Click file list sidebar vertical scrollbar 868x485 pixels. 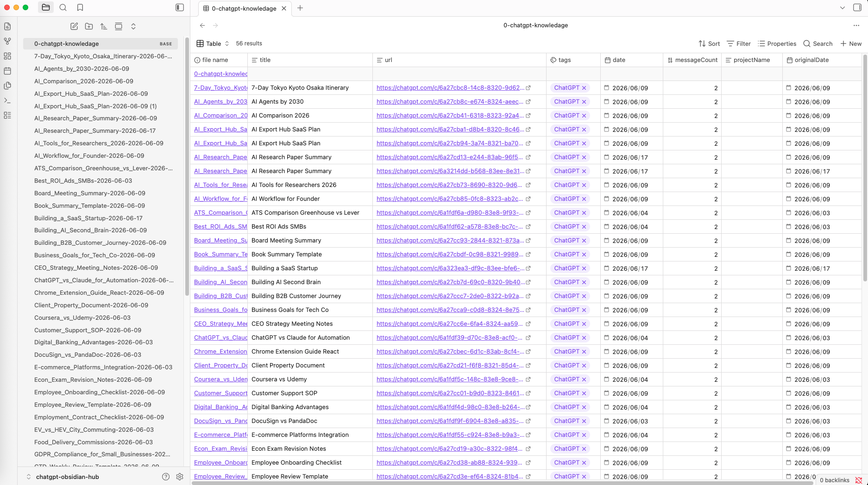(x=187, y=167)
